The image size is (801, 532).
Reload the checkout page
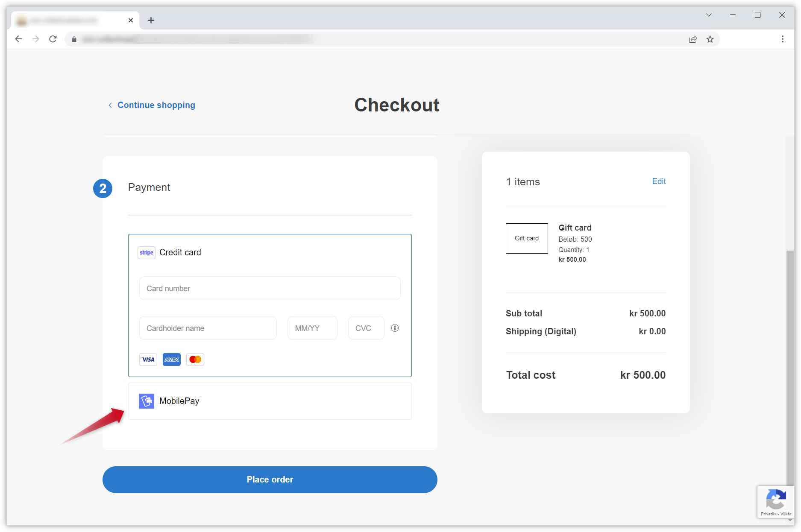(x=53, y=39)
